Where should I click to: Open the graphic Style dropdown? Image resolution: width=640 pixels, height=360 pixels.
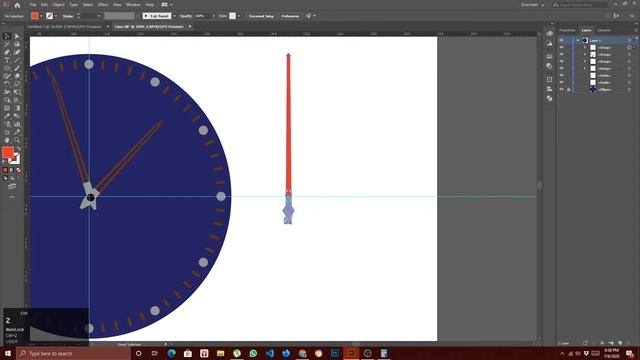239,16
